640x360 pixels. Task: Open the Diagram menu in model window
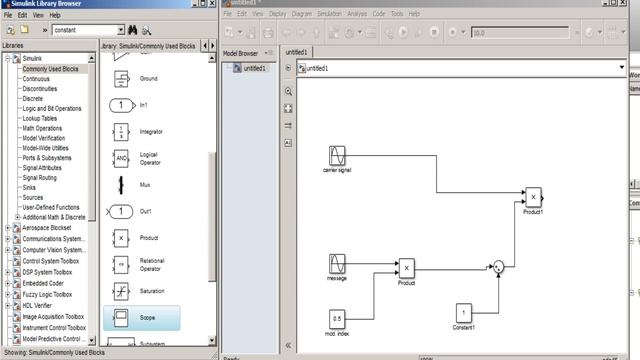302,13
